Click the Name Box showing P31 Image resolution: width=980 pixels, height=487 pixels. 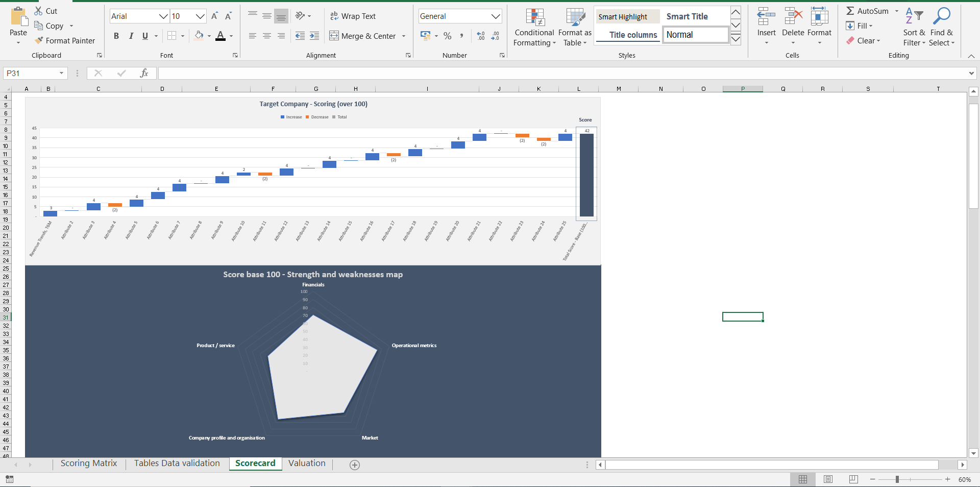(x=35, y=73)
